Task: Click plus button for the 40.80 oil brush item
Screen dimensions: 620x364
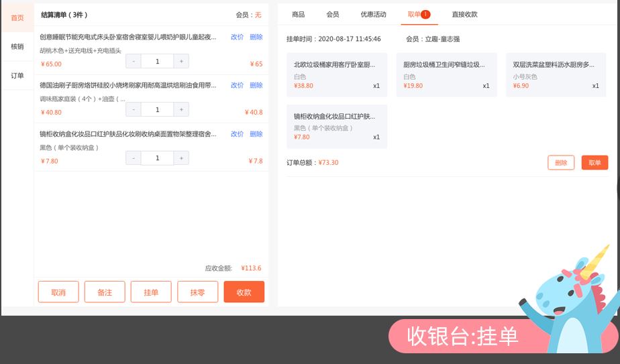Action: (x=180, y=109)
